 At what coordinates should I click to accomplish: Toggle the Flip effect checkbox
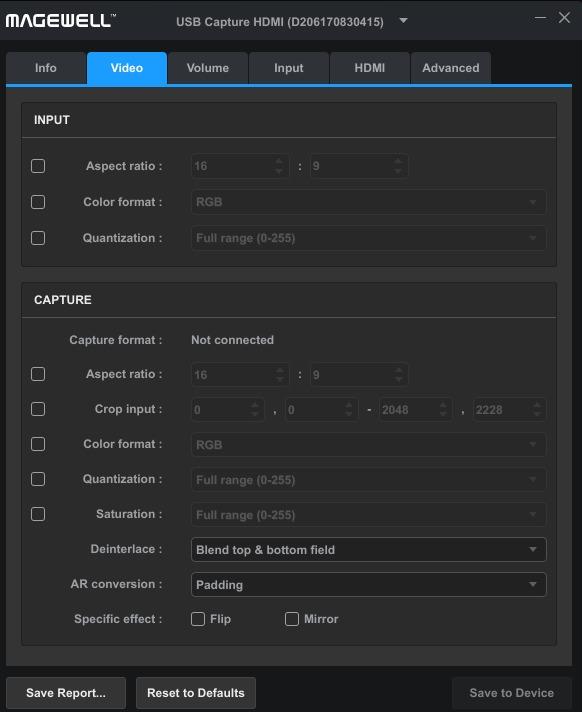click(x=198, y=618)
